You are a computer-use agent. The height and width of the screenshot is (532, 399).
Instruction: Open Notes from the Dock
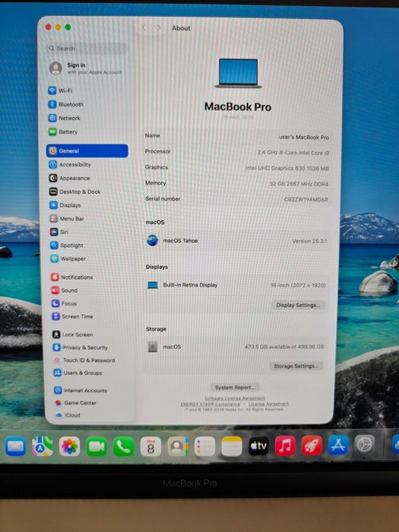[x=232, y=446]
